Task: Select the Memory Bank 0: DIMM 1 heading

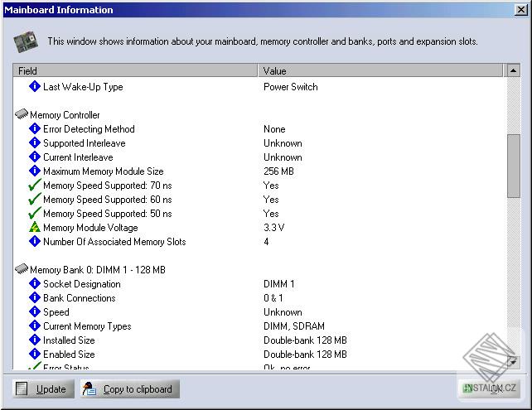Action: pos(98,269)
